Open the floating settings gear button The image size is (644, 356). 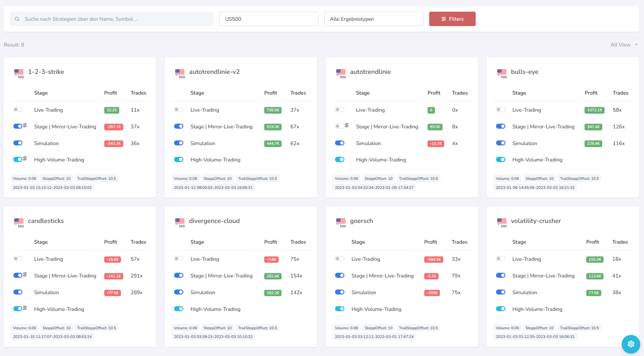coord(631,344)
